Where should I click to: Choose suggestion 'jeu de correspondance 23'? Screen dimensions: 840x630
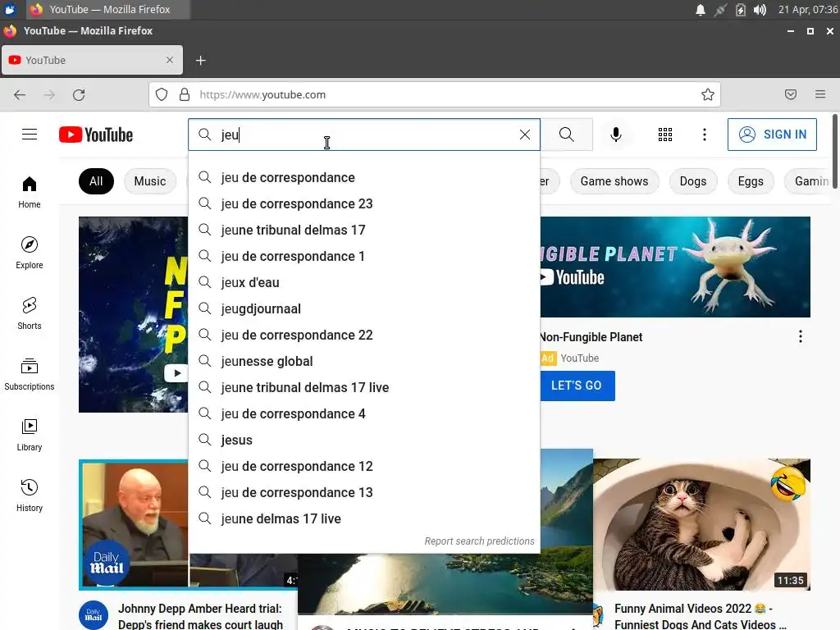click(x=364, y=203)
